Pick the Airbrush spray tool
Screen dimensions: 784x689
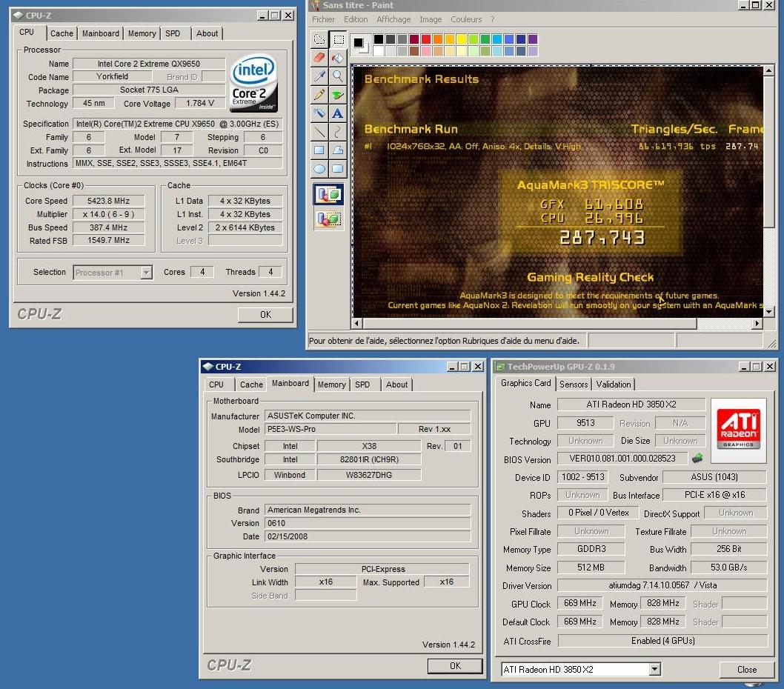point(319,113)
